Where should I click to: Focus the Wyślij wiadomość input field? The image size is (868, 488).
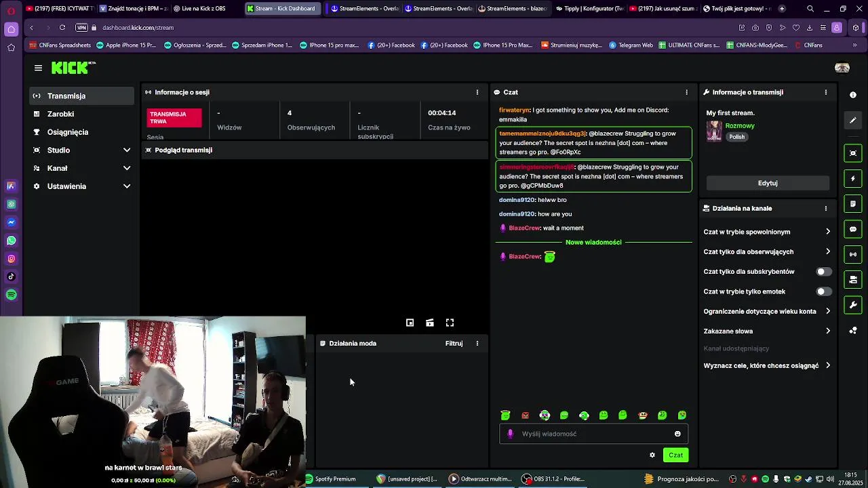point(593,434)
